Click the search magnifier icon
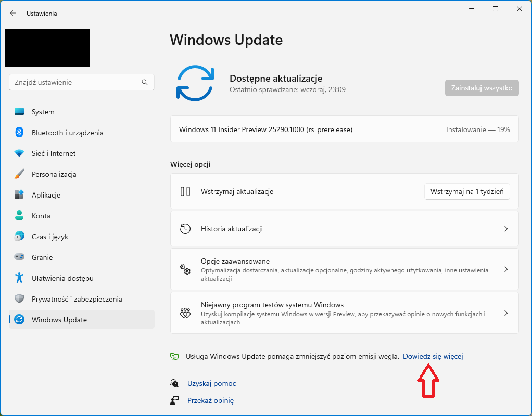 coord(145,82)
